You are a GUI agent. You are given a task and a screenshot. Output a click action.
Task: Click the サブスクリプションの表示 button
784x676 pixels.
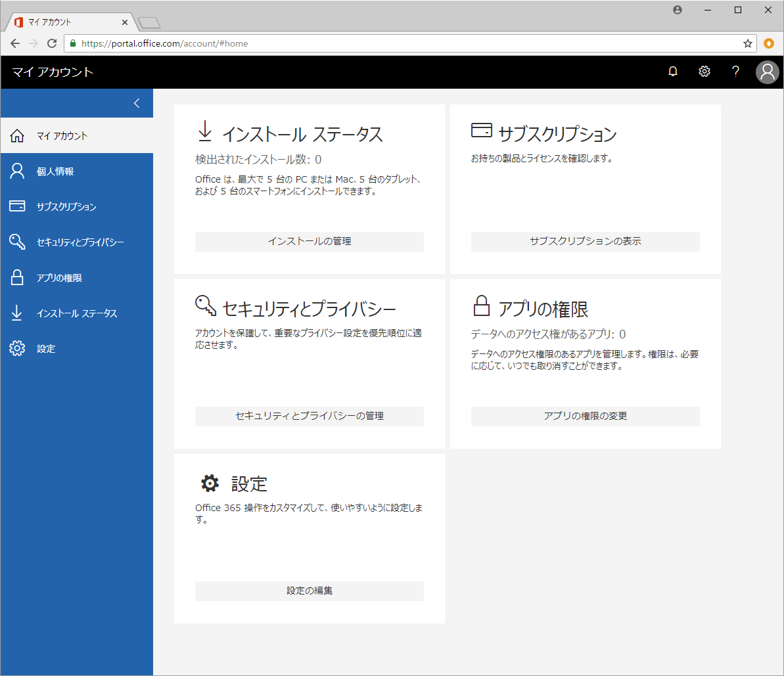coord(586,242)
